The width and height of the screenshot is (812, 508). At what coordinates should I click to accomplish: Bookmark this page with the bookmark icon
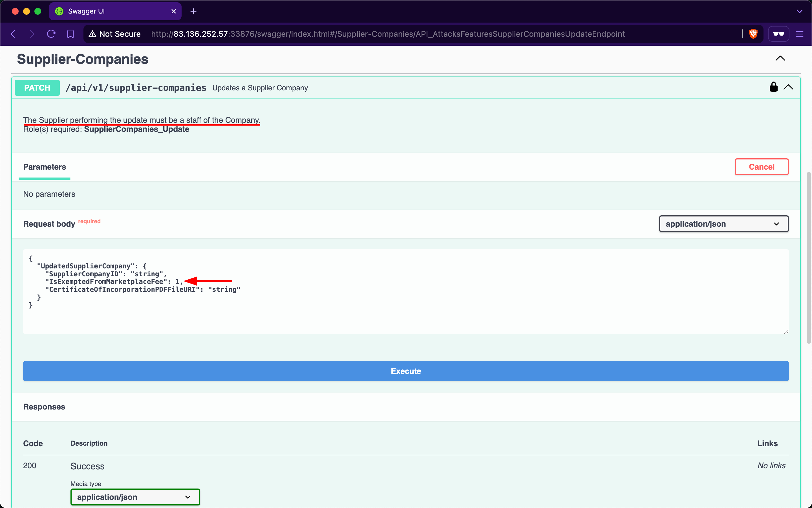(70, 34)
